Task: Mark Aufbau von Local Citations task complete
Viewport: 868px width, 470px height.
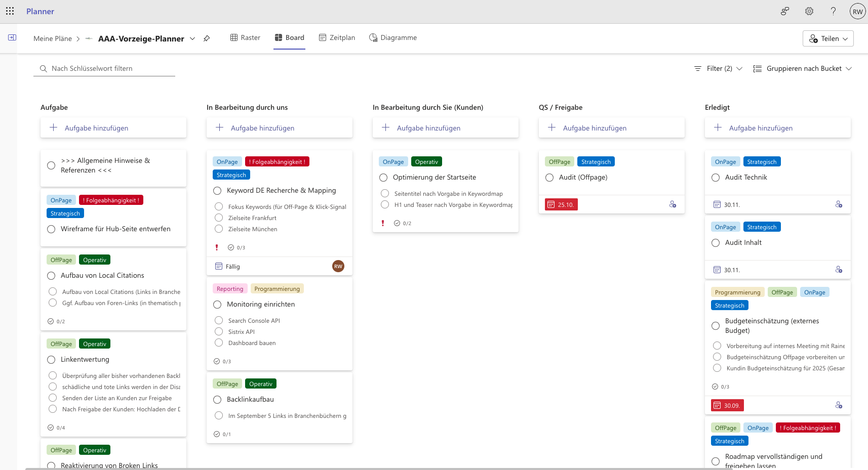Action: [x=51, y=276]
